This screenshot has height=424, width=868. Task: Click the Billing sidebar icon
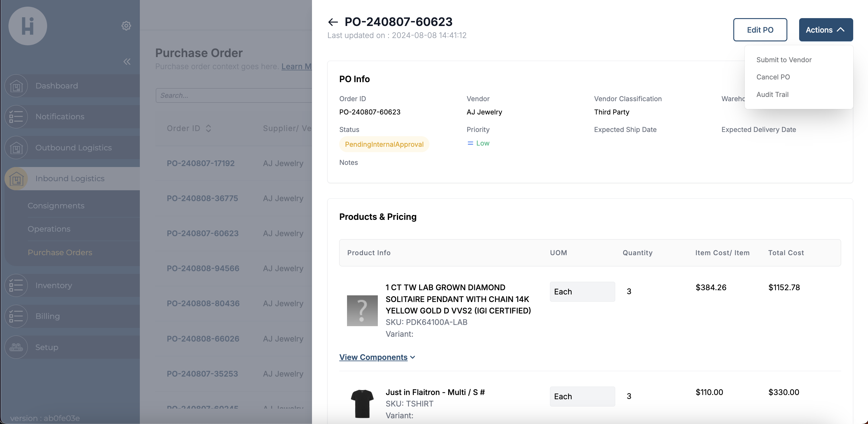click(16, 316)
